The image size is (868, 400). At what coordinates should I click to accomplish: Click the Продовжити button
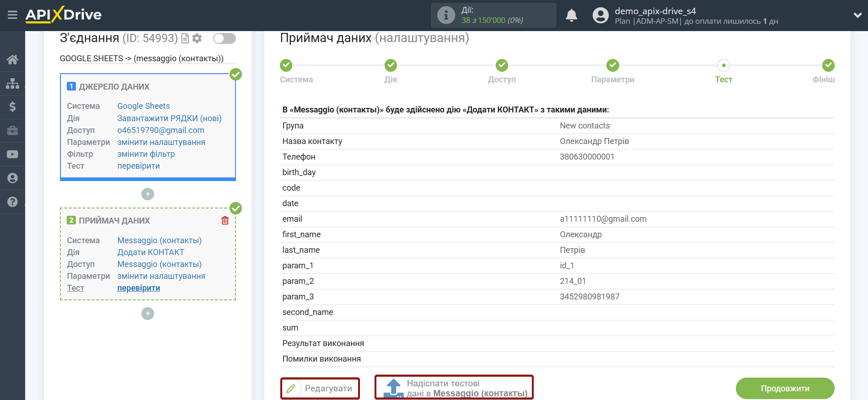point(785,389)
